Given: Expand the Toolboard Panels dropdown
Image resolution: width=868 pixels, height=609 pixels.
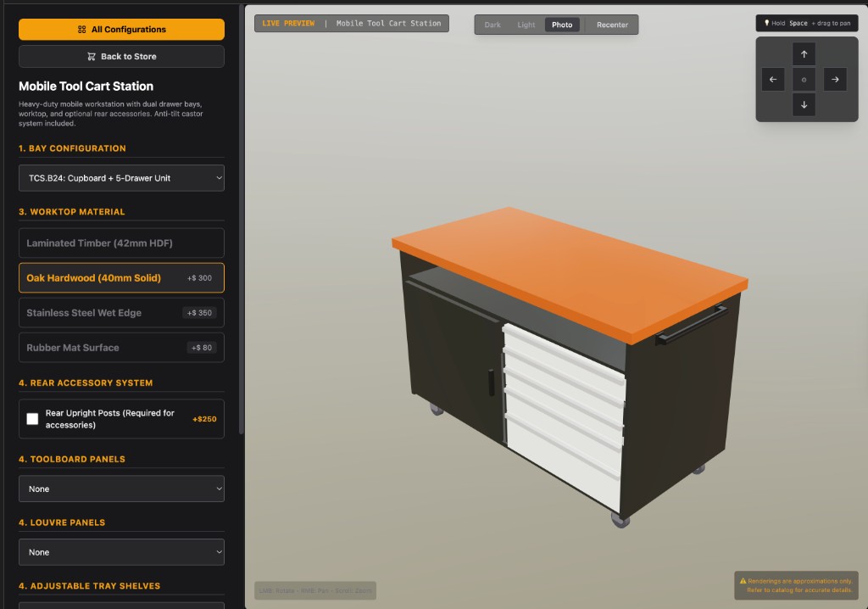Looking at the screenshot, I should point(121,489).
